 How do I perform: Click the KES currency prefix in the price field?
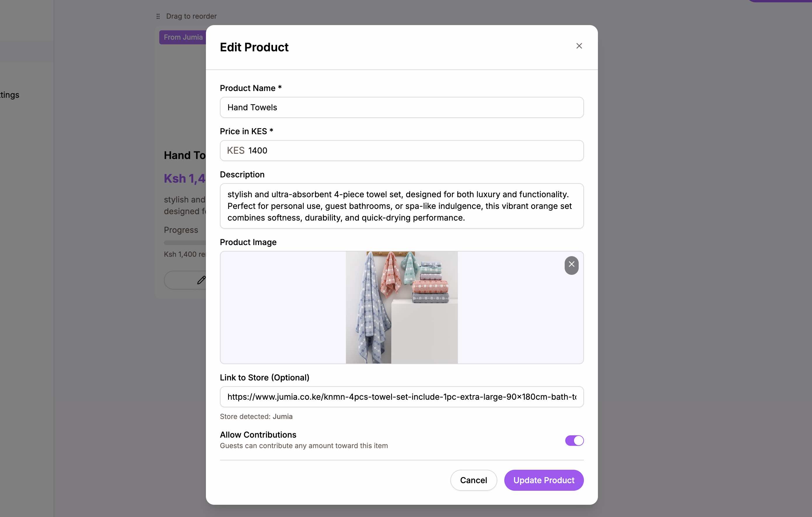pos(236,151)
